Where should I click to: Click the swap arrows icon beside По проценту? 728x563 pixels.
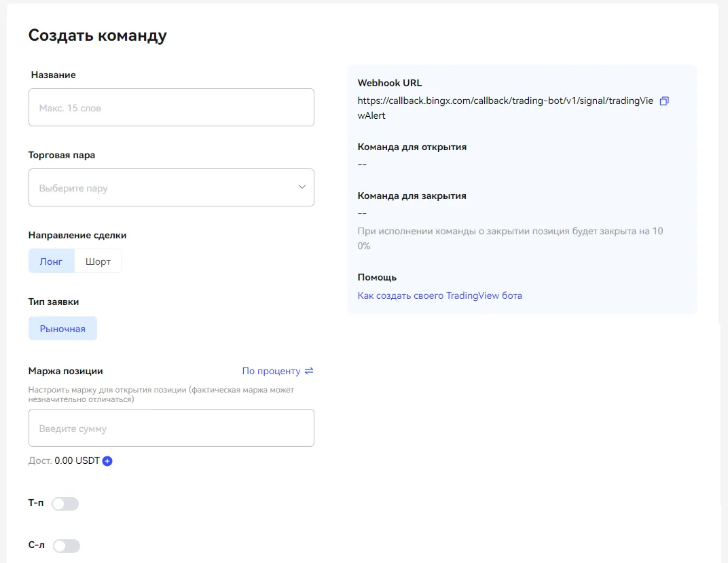click(309, 371)
